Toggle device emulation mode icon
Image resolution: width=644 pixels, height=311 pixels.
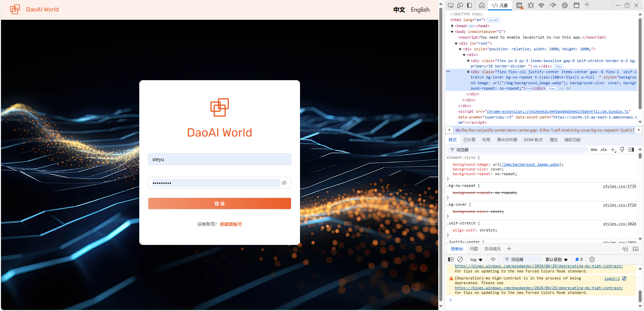coord(460,5)
